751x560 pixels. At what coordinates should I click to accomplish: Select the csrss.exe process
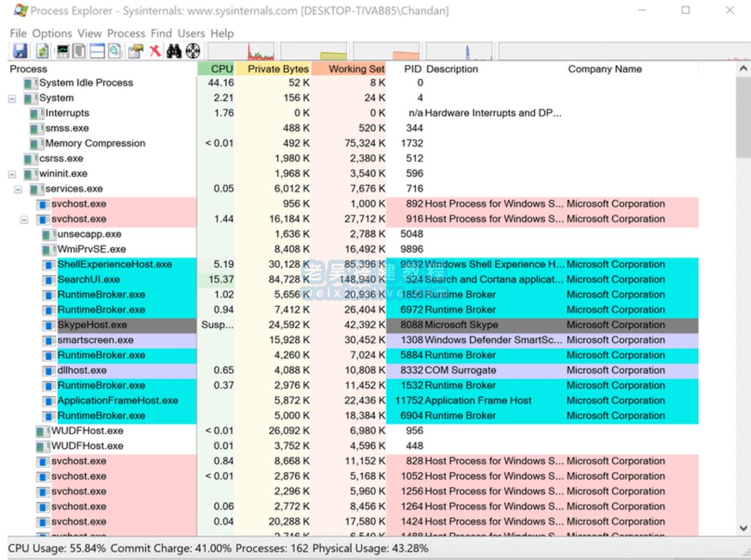pos(353,158)
